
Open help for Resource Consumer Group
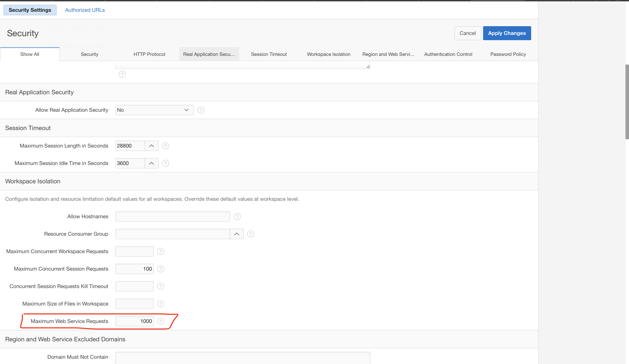251,234
